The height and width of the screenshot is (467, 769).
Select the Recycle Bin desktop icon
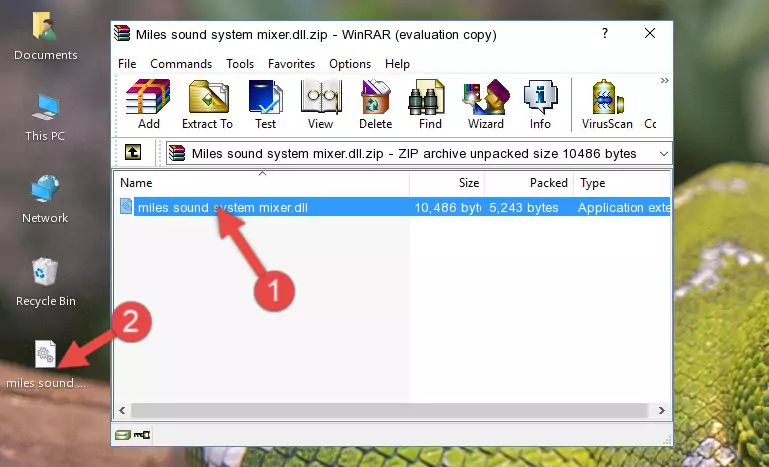pos(45,283)
